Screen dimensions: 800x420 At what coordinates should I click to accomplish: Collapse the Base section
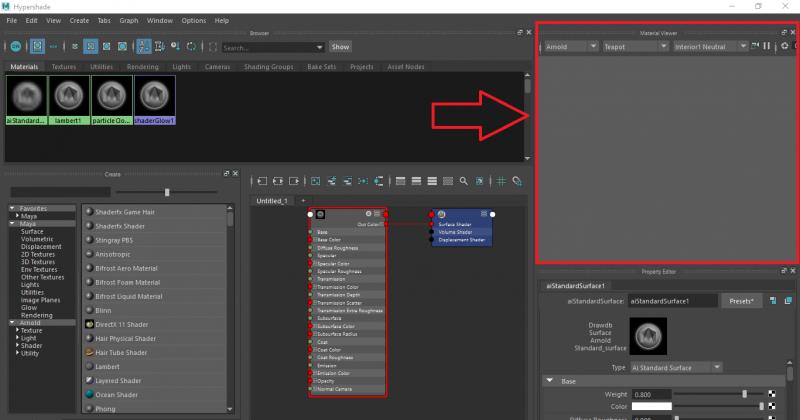549,381
